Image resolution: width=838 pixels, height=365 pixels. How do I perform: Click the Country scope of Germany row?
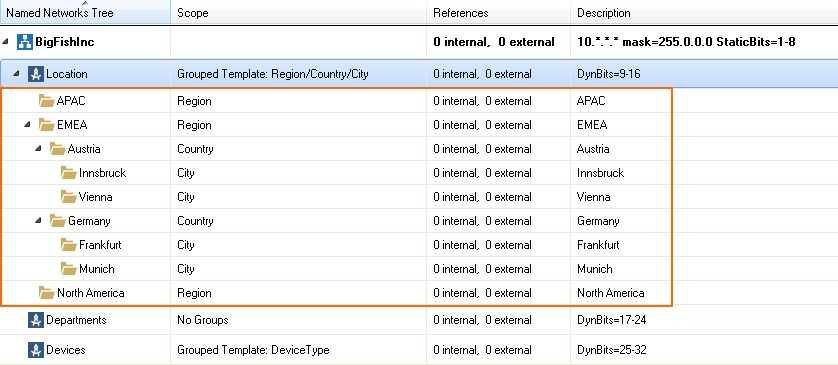[196, 221]
